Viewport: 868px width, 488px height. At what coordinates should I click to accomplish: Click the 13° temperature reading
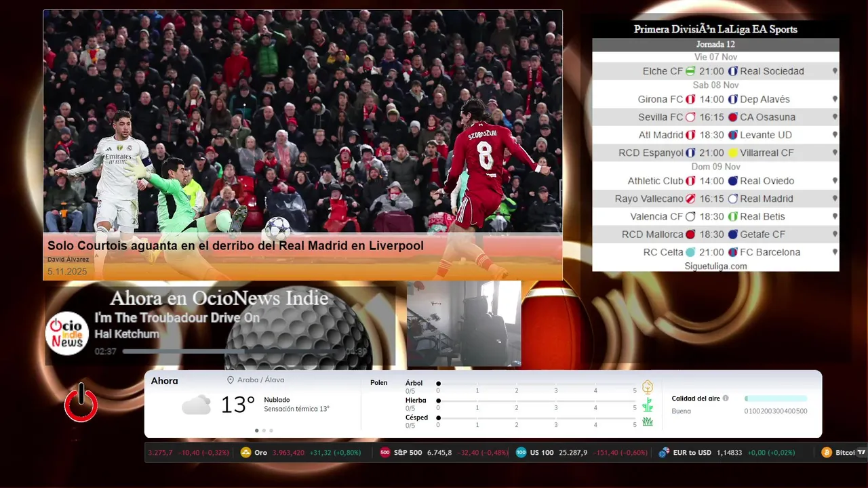click(238, 405)
